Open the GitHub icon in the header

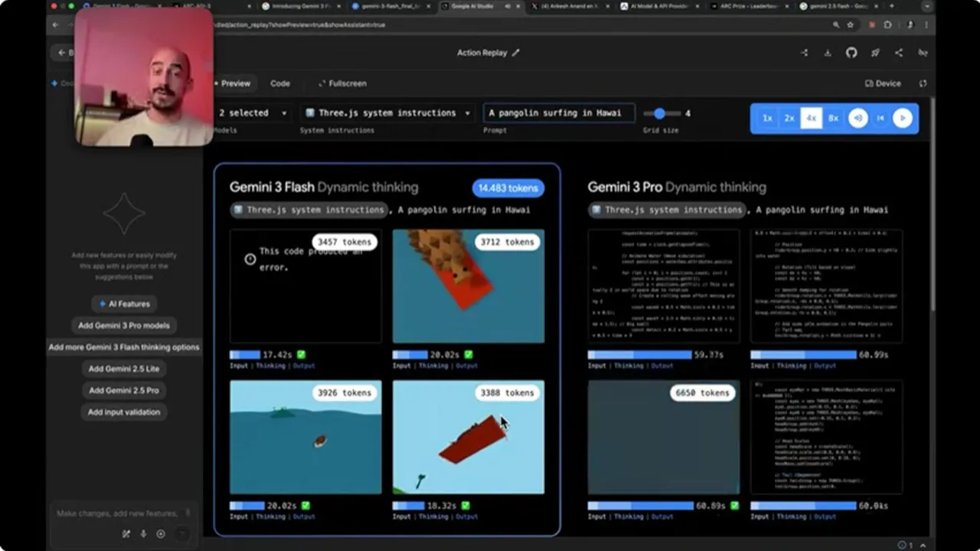pyautogui.click(x=851, y=53)
